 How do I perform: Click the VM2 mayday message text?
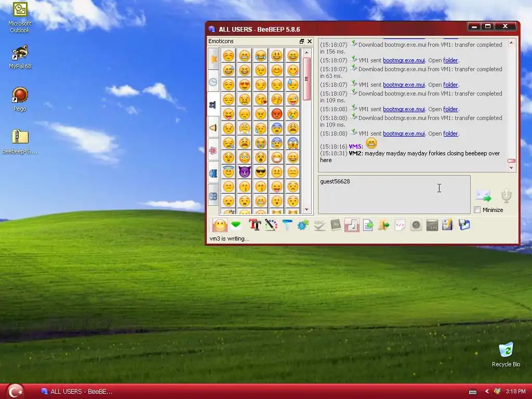[410, 157]
